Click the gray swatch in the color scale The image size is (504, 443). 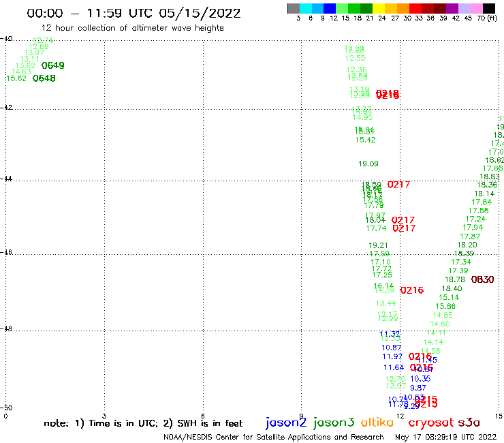click(294, 8)
